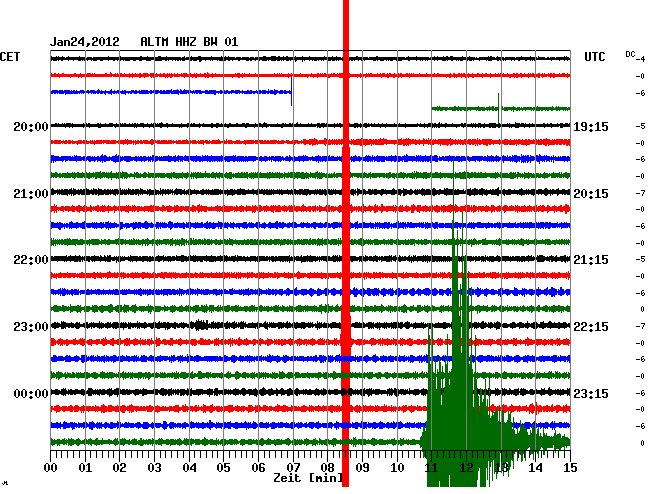Screen dimensions: 650x494
Task: Click minute label "02" on the Zeit axis
Action: coord(119,468)
